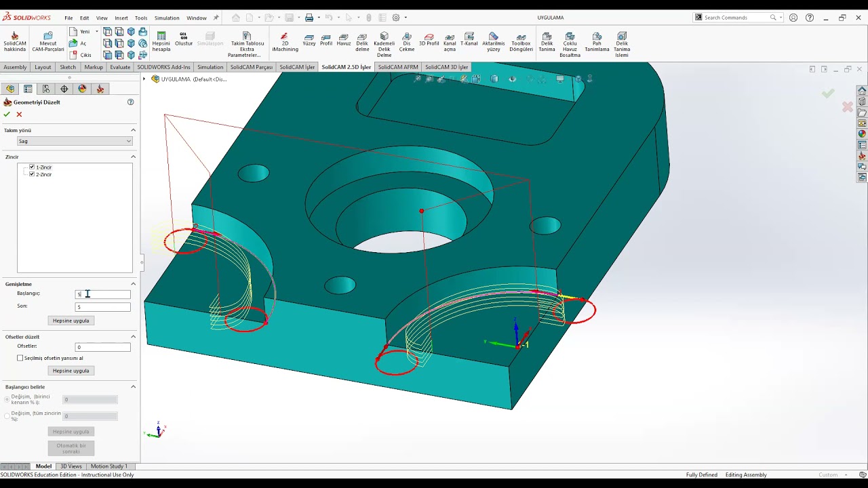Screen dimensions: 868x488
Task: Open Search Commands dropdown arrow
Action: coord(781,18)
